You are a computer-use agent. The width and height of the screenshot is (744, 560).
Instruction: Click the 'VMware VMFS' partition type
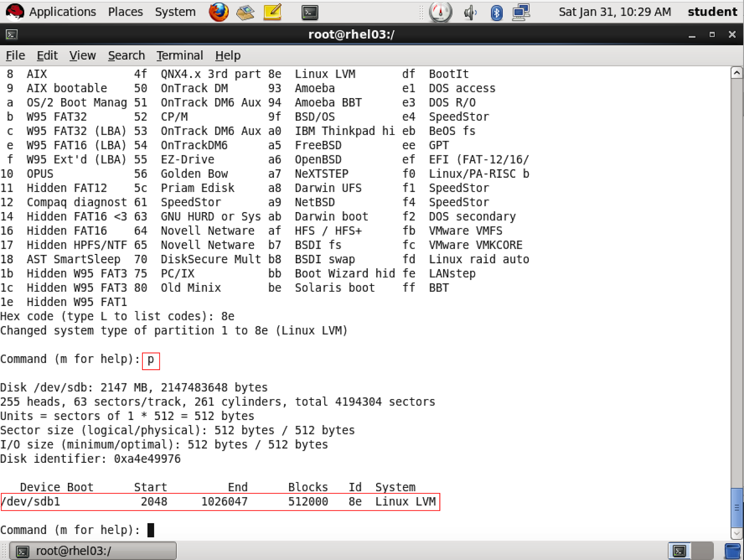(x=465, y=231)
